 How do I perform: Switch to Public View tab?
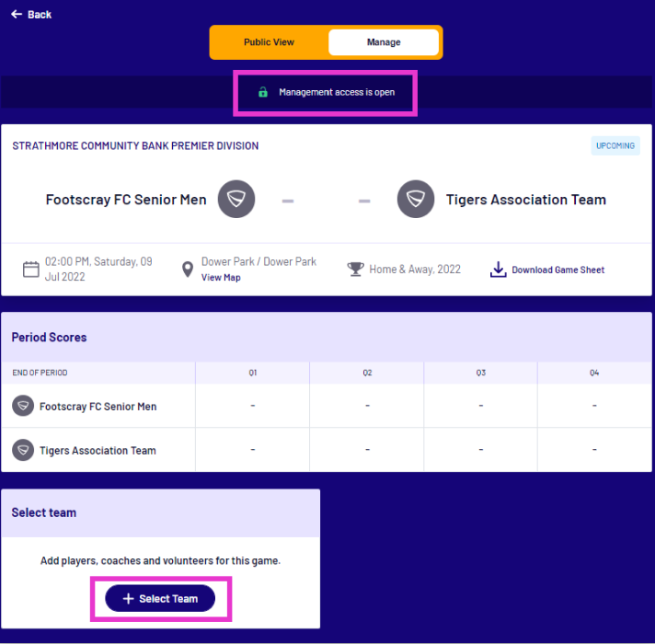[x=269, y=42]
